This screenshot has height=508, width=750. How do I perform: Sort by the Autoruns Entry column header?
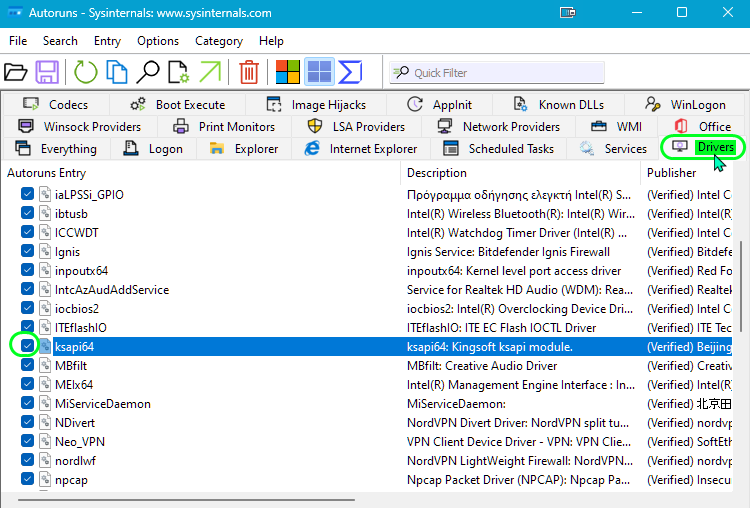pyautogui.click(x=201, y=173)
